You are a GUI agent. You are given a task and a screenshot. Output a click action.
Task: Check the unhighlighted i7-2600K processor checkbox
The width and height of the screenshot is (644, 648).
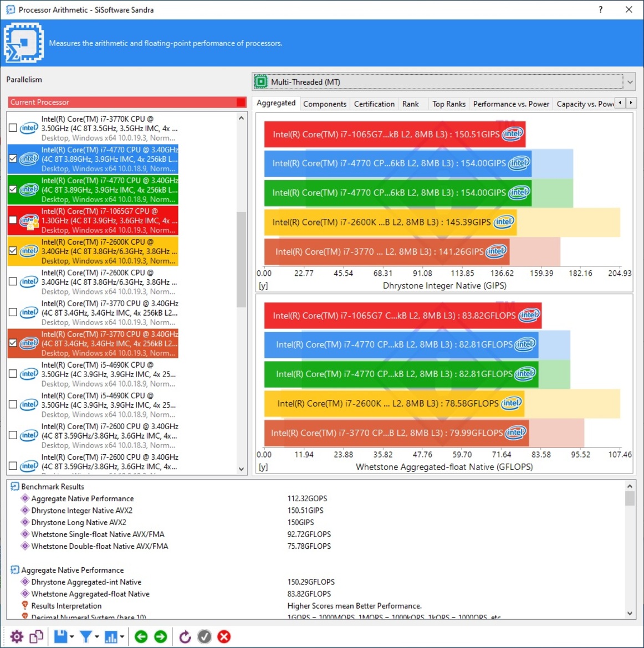click(x=13, y=281)
